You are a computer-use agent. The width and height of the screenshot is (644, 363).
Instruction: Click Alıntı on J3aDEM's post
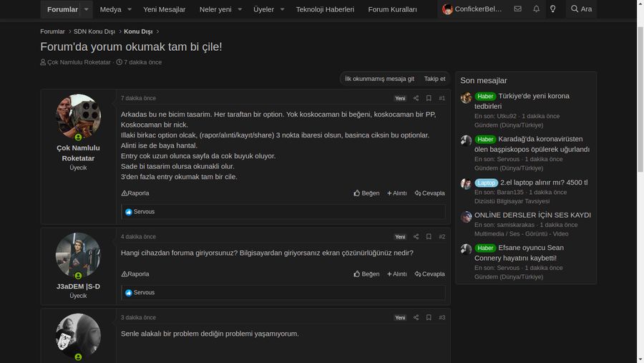point(397,274)
